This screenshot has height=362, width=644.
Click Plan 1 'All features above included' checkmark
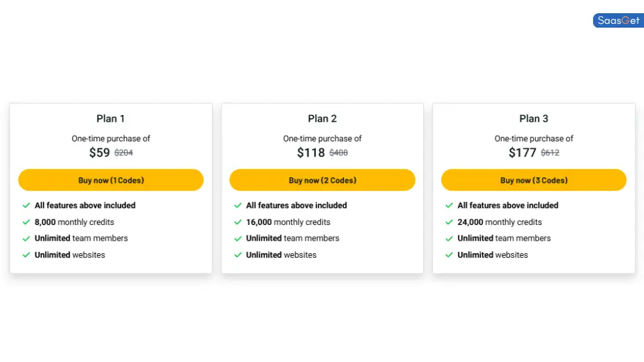point(26,206)
